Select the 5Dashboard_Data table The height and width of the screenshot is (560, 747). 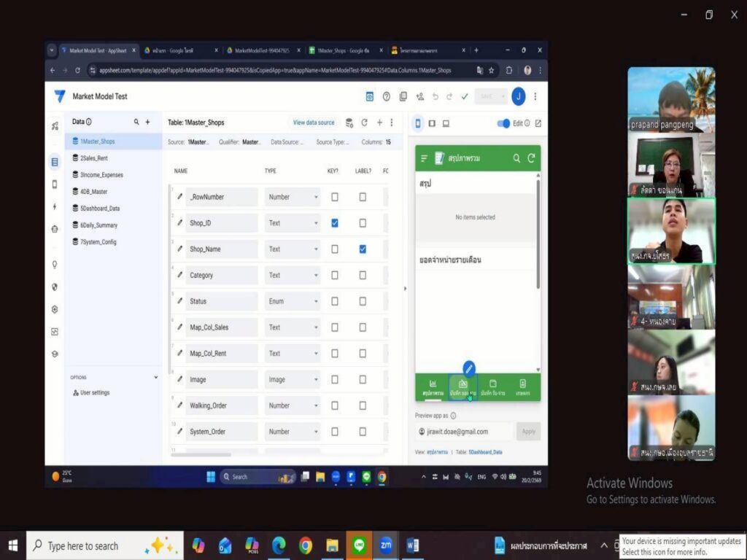click(113, 208)
